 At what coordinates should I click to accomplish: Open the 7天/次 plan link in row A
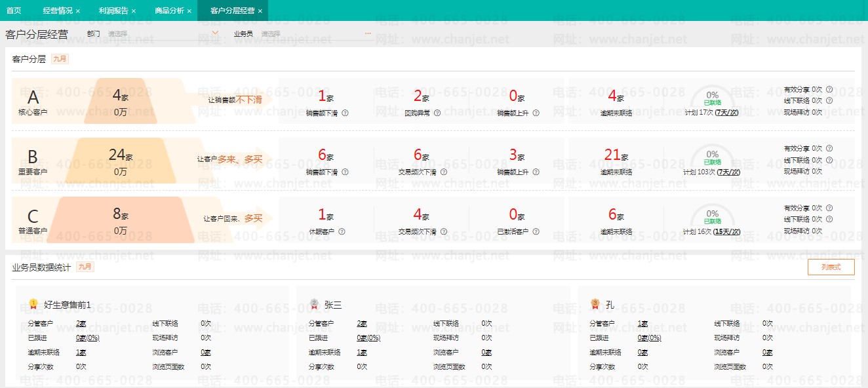[x=727, y=113]
